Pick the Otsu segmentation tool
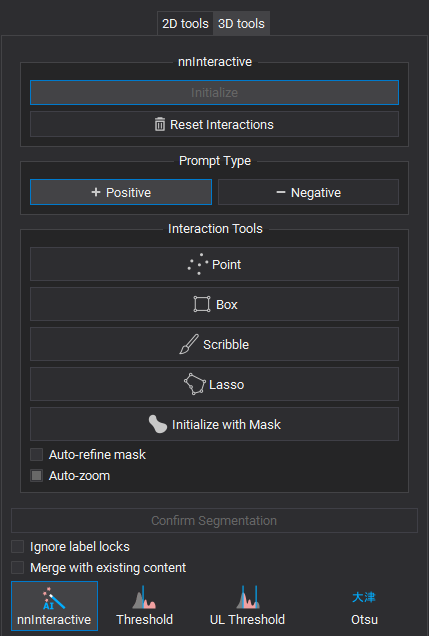 364,606
